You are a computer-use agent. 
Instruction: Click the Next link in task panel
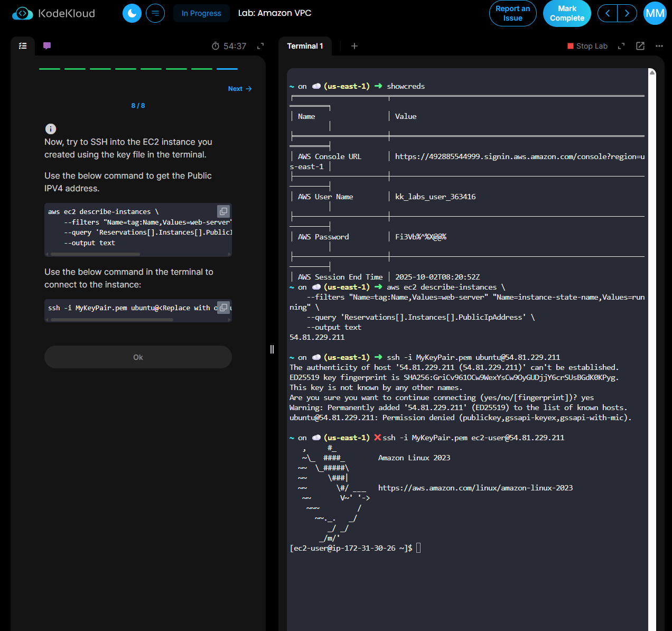[239, 89]
